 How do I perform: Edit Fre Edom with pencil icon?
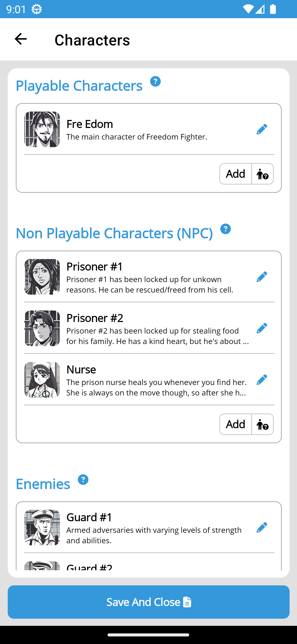[x=262, y=129]
